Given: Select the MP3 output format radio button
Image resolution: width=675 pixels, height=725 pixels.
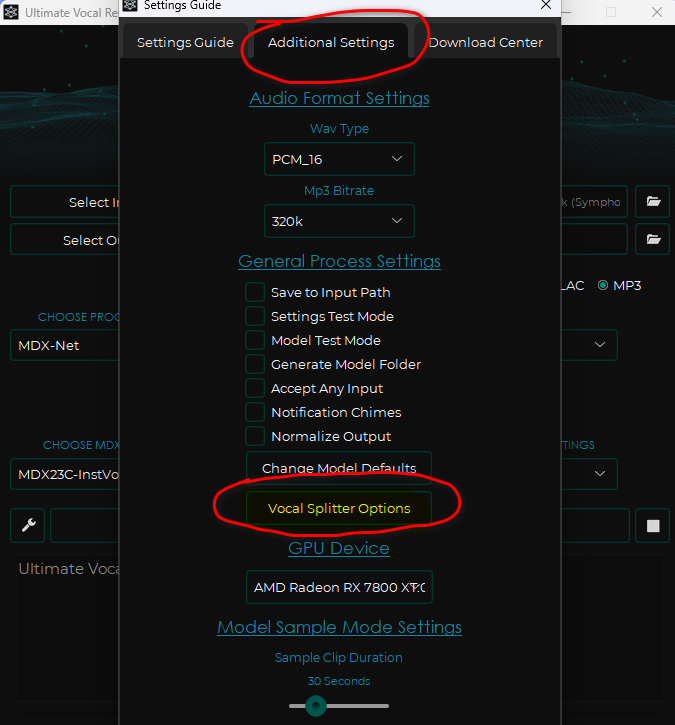Looking at the screenshot, I should 603,285.
